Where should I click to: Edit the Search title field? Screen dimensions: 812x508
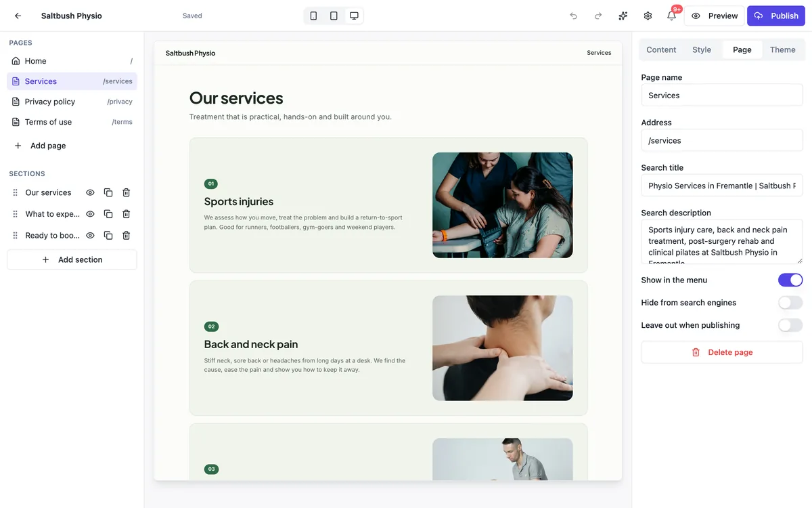point(722,186)
